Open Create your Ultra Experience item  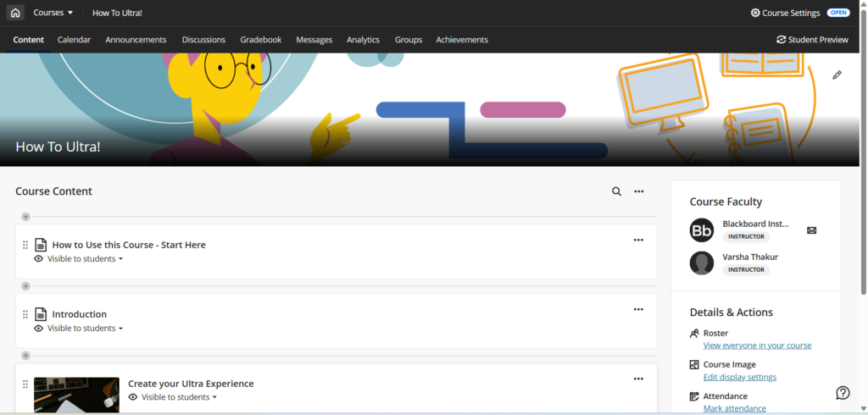click(x=191, y=384)
